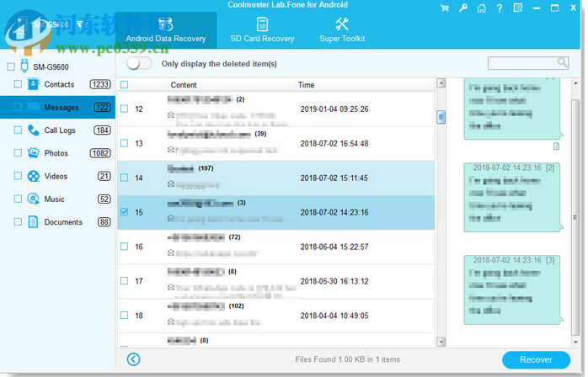Click the Contacts count 1233 badge

[x=100, y=84]
